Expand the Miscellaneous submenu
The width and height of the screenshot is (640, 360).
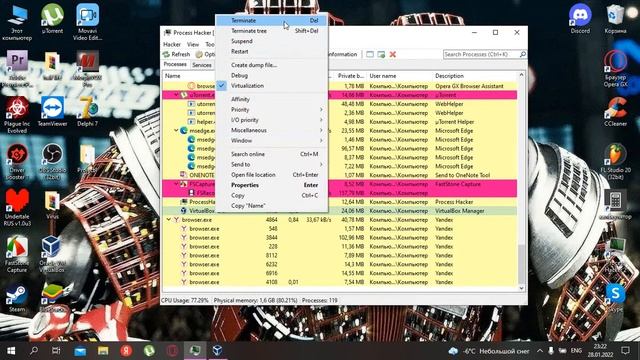pyautogui.click(x=271, y=130)
